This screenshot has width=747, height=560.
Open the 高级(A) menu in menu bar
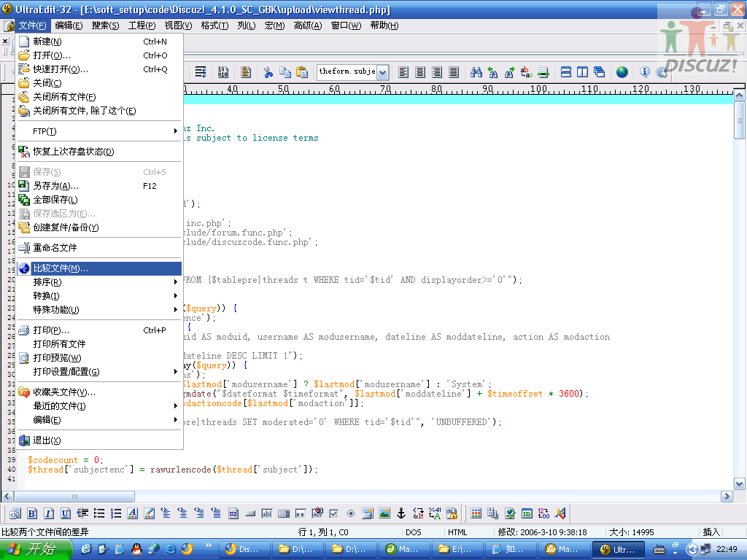[x=308, y=26]
